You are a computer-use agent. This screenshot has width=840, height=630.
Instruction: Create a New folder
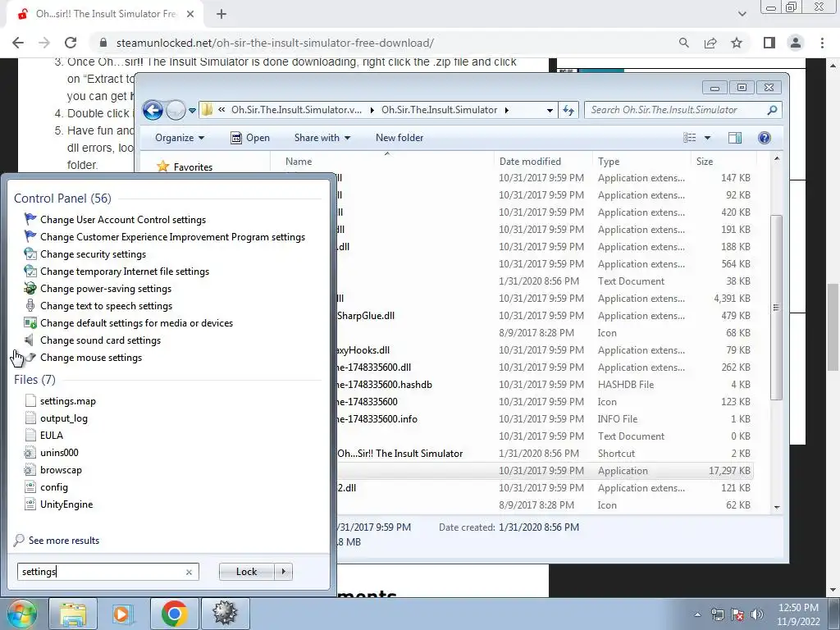pos(399,138)
